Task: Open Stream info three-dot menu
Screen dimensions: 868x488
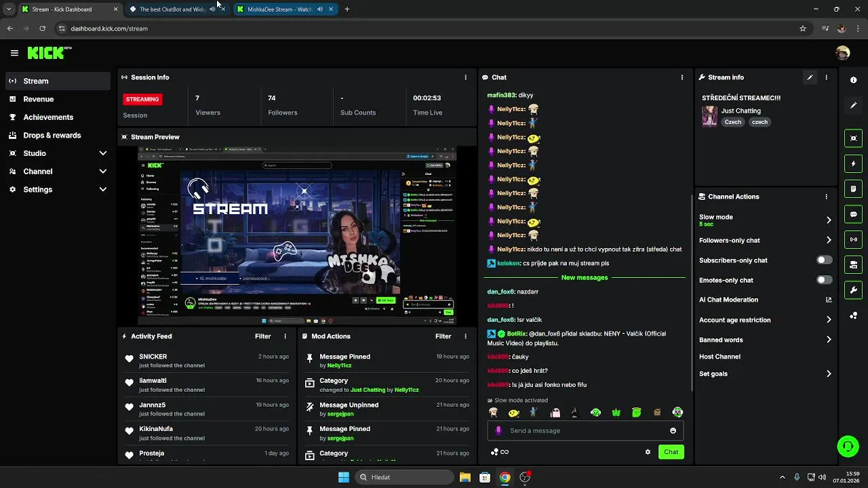Action: tap(826, 77)
